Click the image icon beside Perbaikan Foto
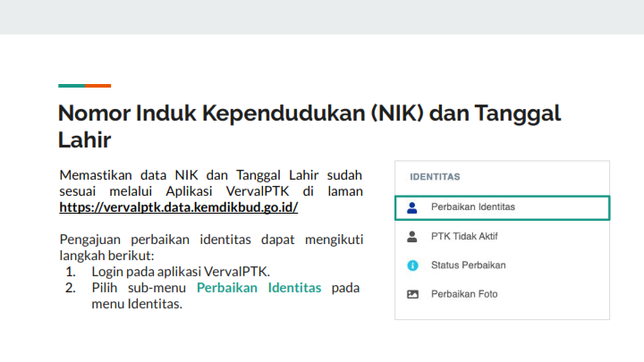Image resolution: width=644 pixels, height=362 pixels. (412, 294)
